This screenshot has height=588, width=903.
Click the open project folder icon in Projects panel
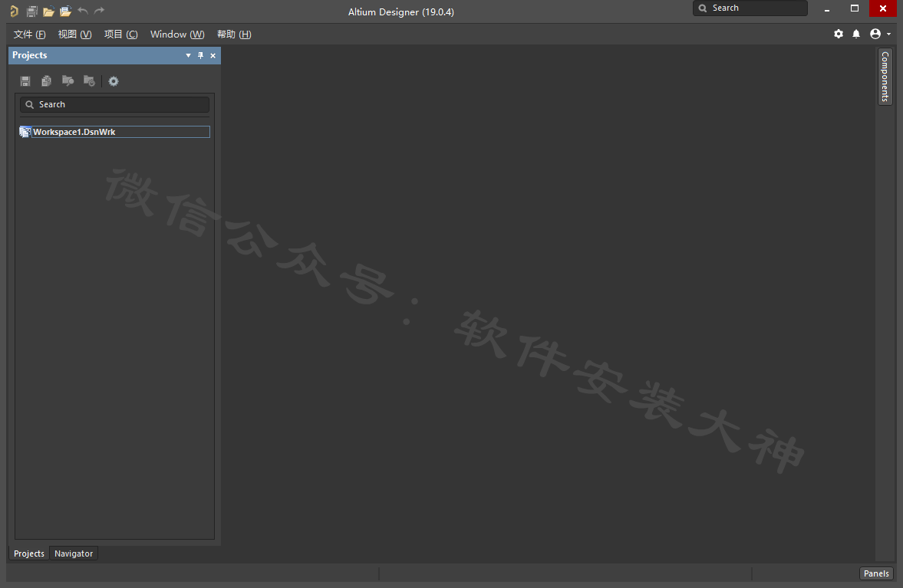pos(68,81)
